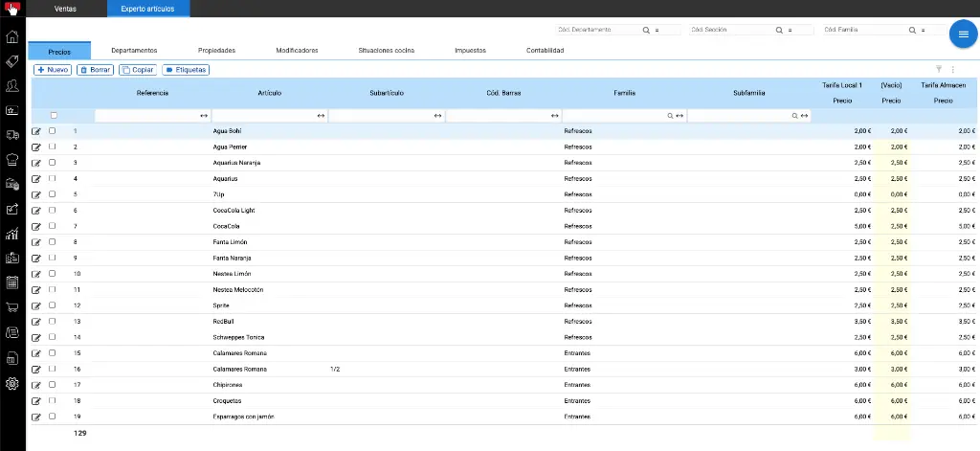Edit the Agua Bohí row via pencil icon

click(36, 131)
